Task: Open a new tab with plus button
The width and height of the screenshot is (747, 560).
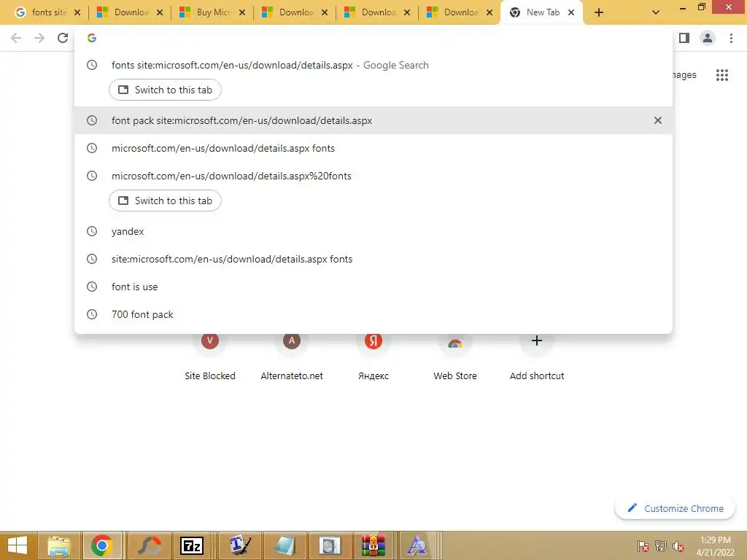Action: pos(599,12)
